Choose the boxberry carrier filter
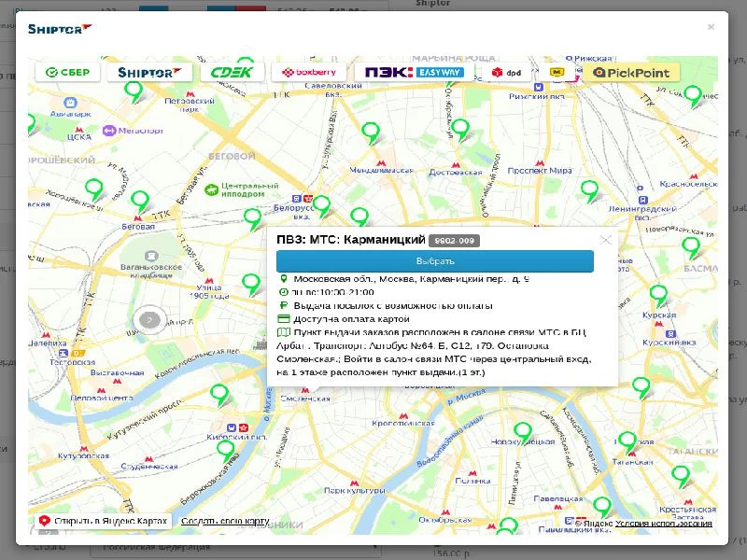 309,73
